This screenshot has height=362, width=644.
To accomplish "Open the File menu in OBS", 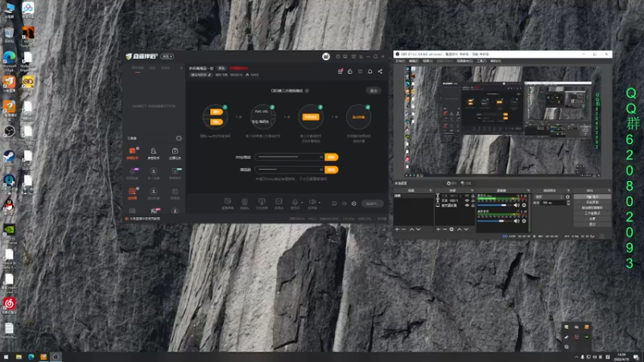I will pos(399,61).
